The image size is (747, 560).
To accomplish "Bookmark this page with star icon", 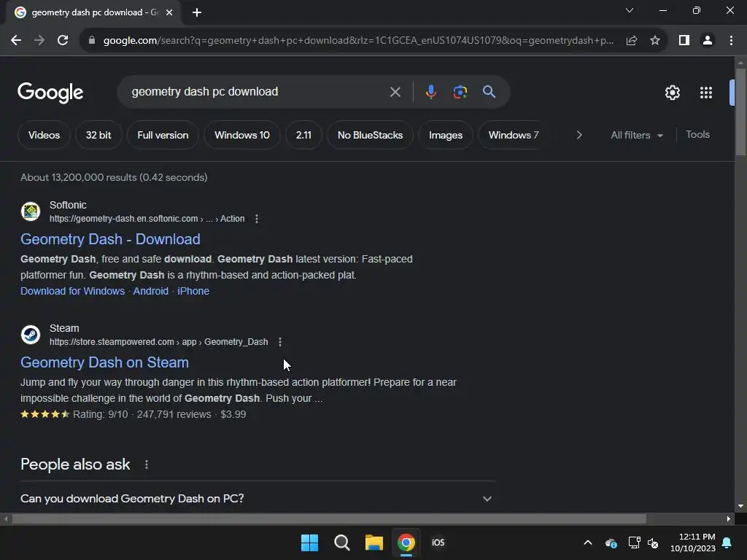I will coord(655,41).
